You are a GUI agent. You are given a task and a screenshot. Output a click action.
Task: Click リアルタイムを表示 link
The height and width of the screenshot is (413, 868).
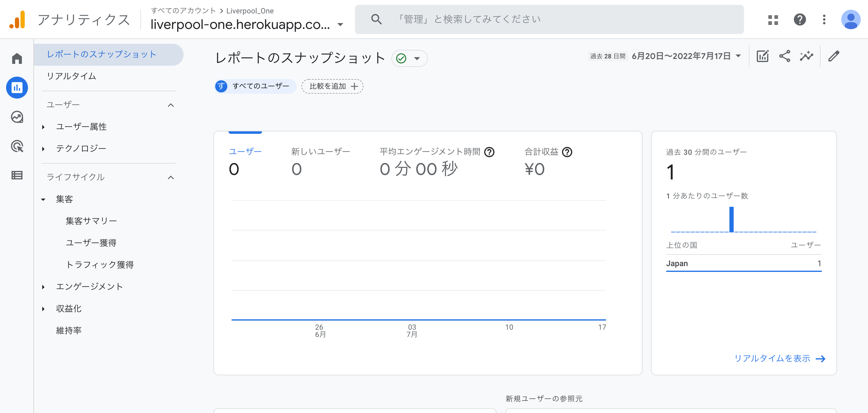pyautogui.click(x=780, y=358)
